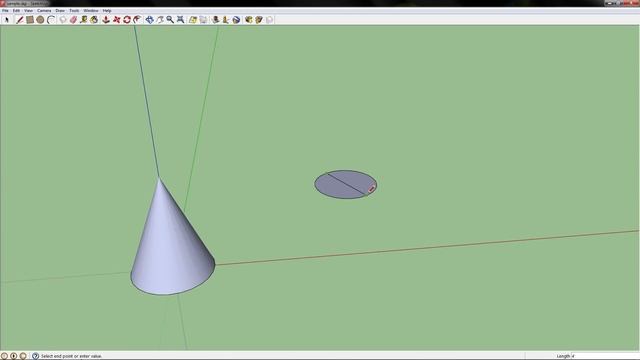Switch to the Orbit camera tool

click(x=149, y=20)
